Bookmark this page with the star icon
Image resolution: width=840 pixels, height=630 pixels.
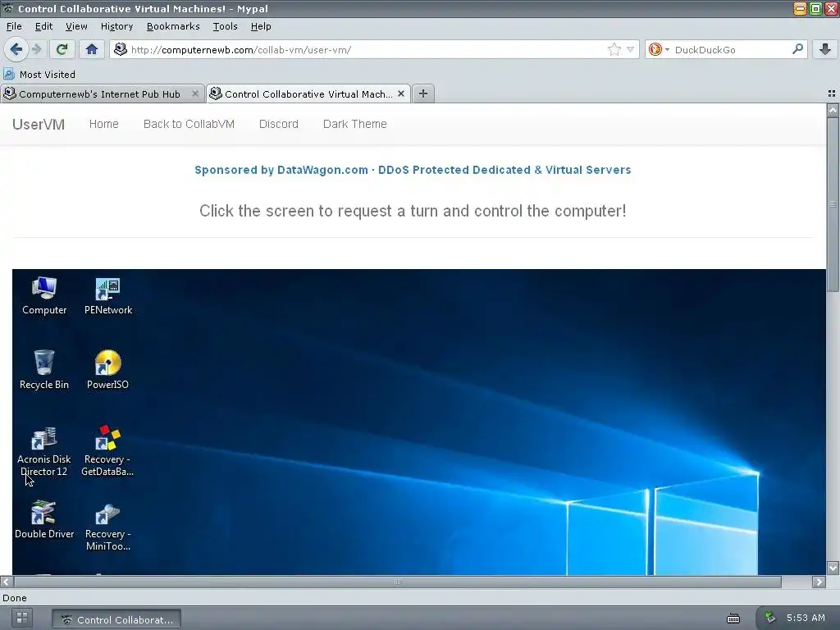614,49
